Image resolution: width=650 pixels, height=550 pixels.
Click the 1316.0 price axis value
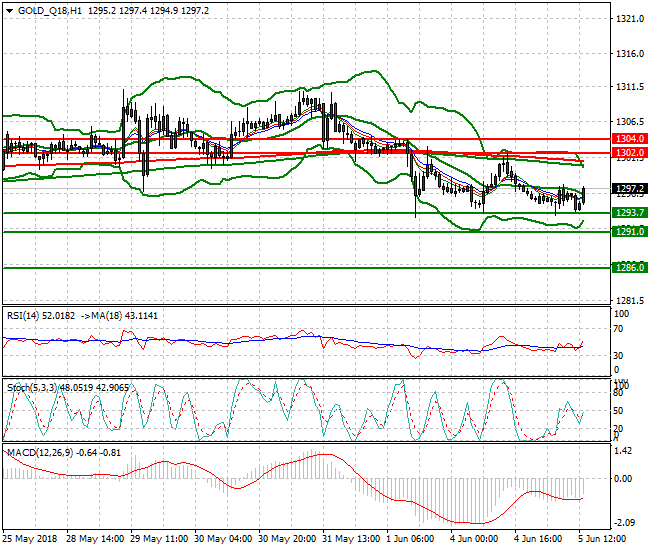click(630, 53)
